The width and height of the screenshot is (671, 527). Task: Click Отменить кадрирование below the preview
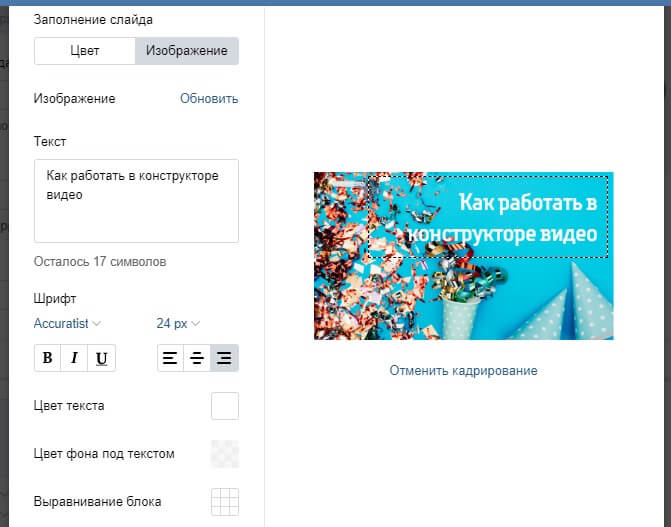[463, 370]
